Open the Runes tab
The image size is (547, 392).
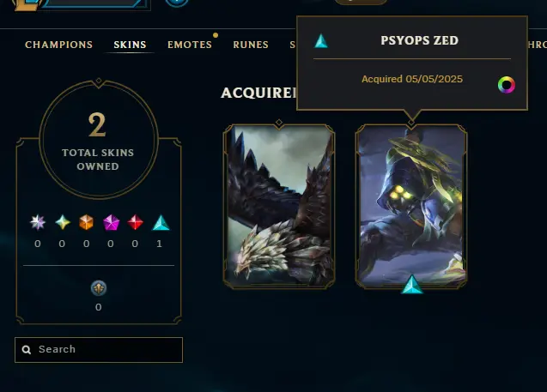click(x=251, y=45)
